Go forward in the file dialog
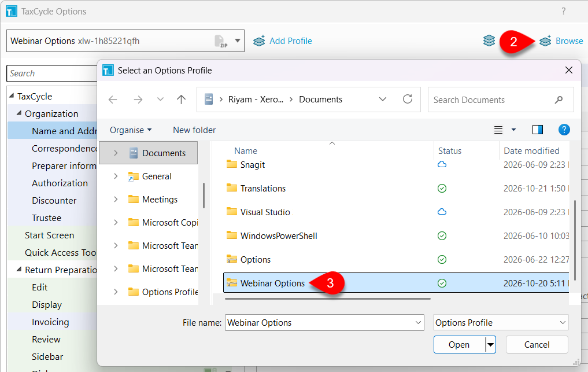Viewport: 588px width, 372px height. tap(138, 100)
